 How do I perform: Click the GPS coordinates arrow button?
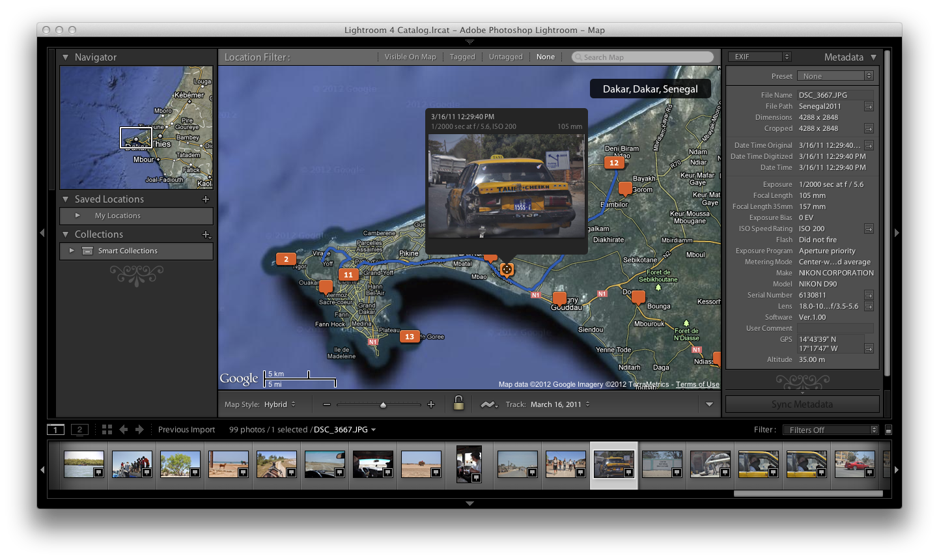pyautogui.click(x=869, y=349)
